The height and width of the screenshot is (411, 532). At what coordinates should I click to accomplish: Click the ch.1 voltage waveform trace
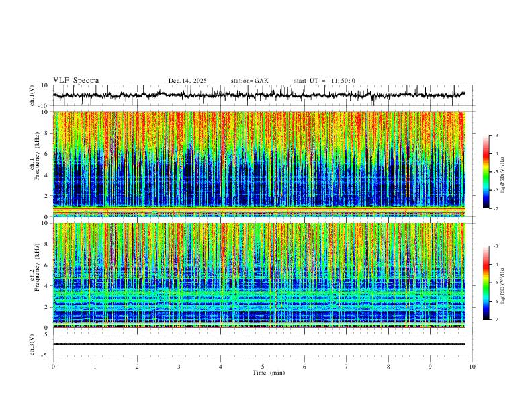tap(259, 95)
